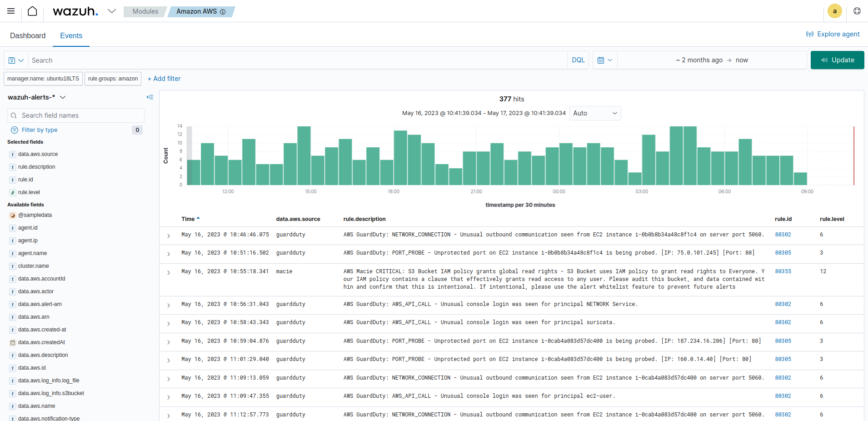
Task: Expand the 10:56:31.043 event row
Action: tap(169, 305)
